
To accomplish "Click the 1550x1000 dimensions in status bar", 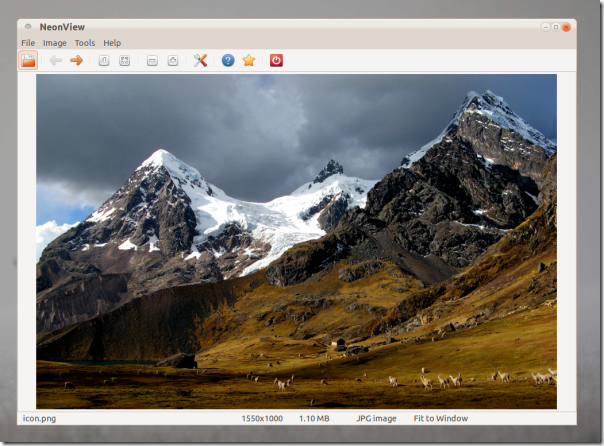I will tap(262, 418).
